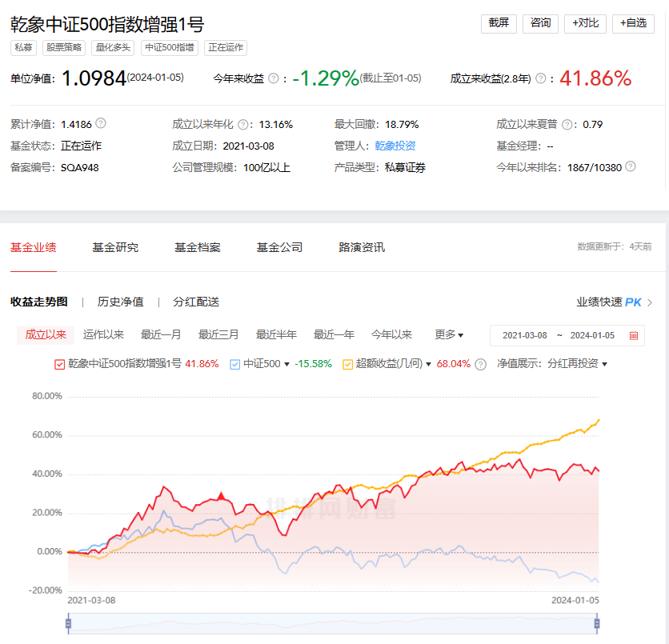Add fund to watchlist with +自选
Image resolution: width=669 pixels, height=644 pixels.
click(633, 23)
